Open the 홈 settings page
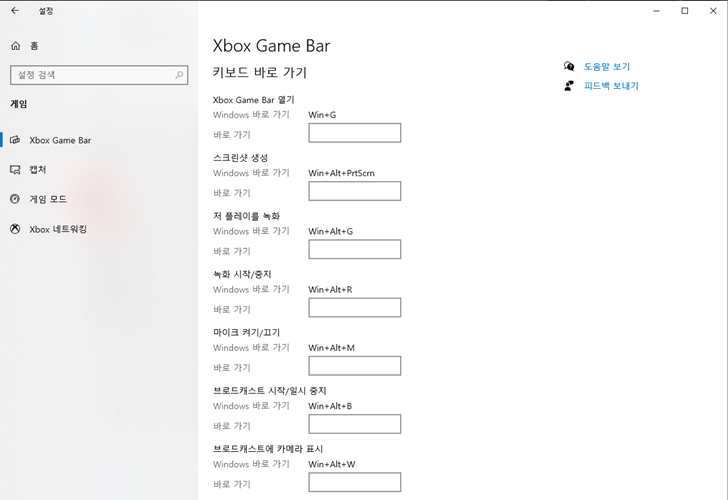Screen dimensions: 728x500 tap(34, 45)
